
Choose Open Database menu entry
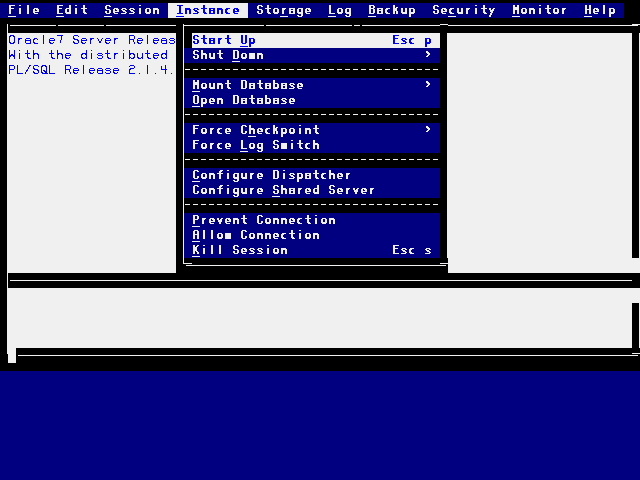coord(244,100)
